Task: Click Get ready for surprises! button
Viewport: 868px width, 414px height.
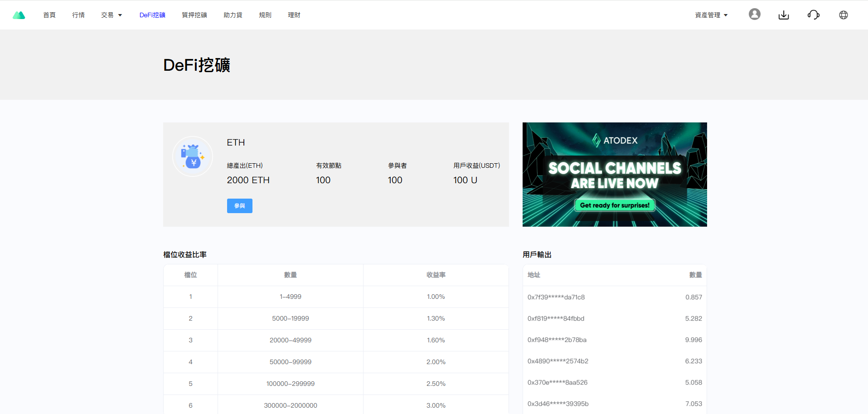Action: pos(614,205)
